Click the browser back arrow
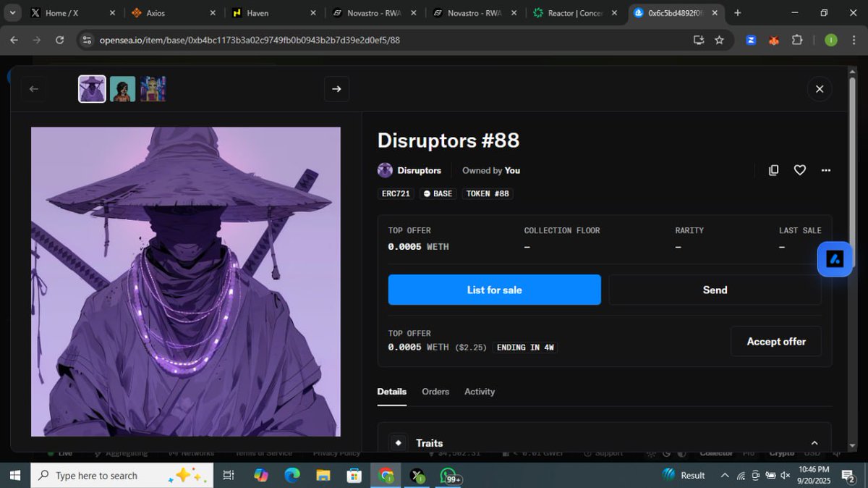868x488 pixels. tap(14, 40)
